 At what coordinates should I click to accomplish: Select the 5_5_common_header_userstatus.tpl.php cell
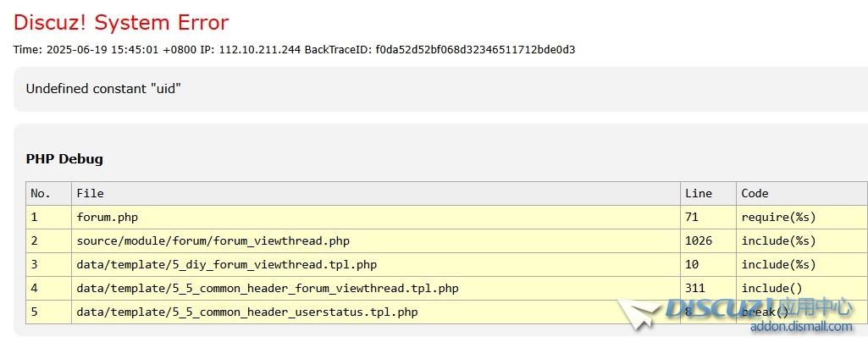coord(246,312)
